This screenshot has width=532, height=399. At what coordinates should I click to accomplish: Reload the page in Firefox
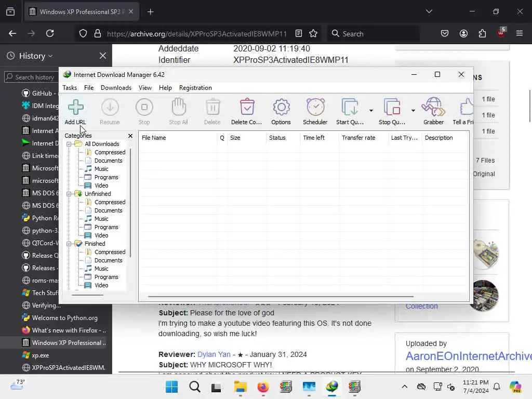50,33
